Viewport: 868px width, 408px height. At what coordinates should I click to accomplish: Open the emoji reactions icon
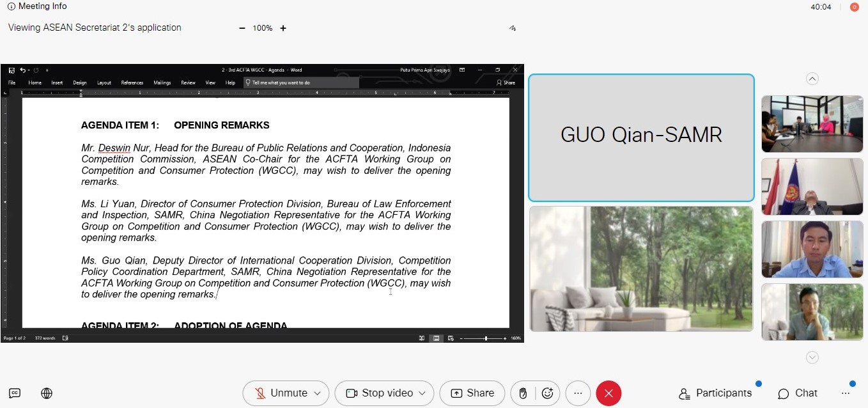pos(547,393)
